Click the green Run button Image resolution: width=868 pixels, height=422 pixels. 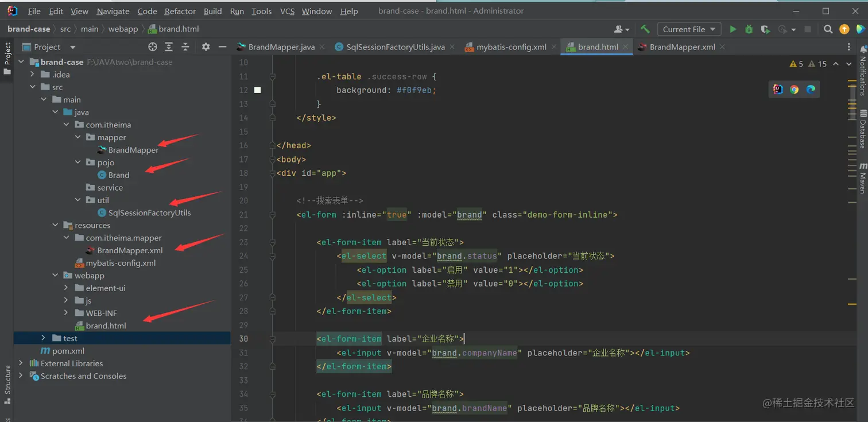733,29
